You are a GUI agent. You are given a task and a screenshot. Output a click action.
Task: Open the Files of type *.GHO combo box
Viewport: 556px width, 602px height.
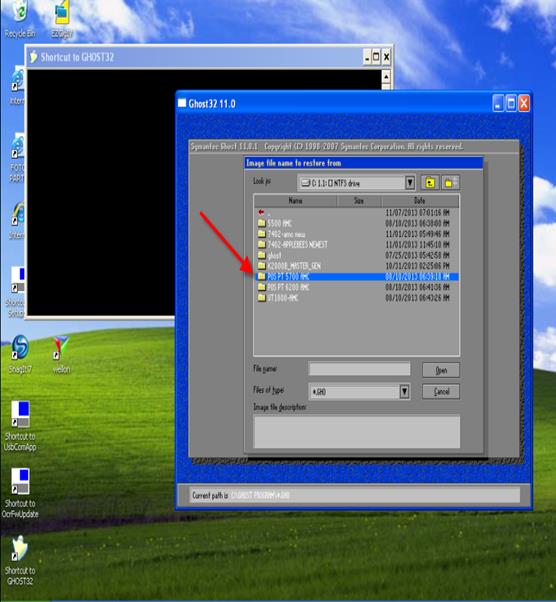click(359, 392)
